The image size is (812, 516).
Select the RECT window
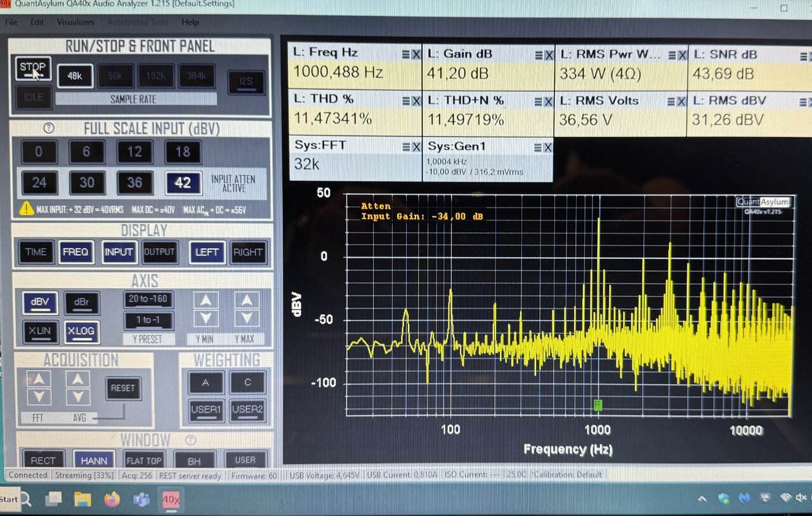[43, 460]
